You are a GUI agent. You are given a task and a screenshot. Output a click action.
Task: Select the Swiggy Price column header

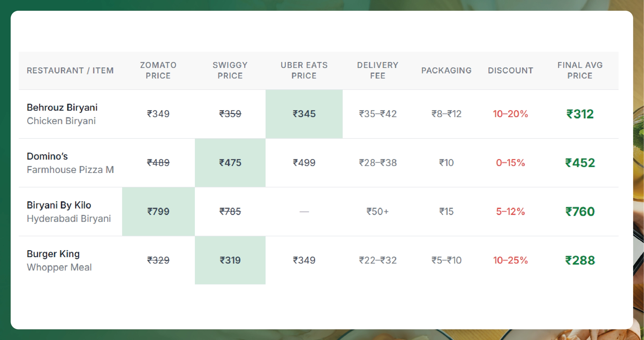(x=230, y=70)
